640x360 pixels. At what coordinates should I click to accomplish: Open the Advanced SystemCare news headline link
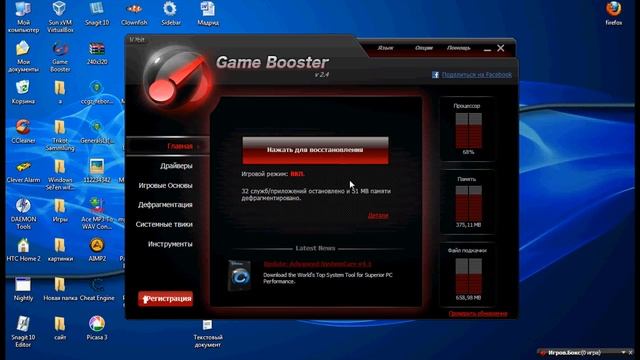point(318,264)
